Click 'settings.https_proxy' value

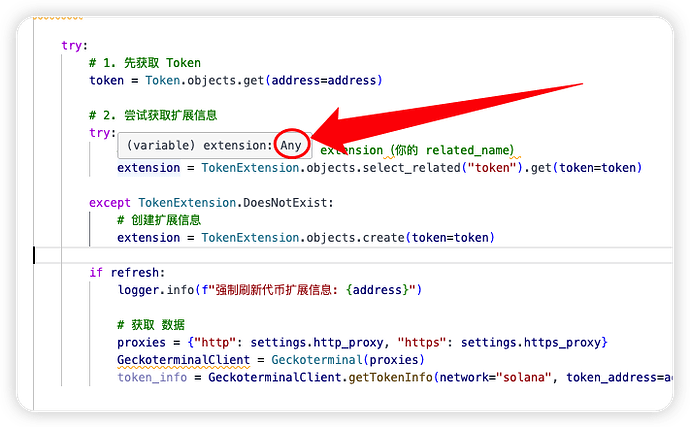tap(531, 342)
